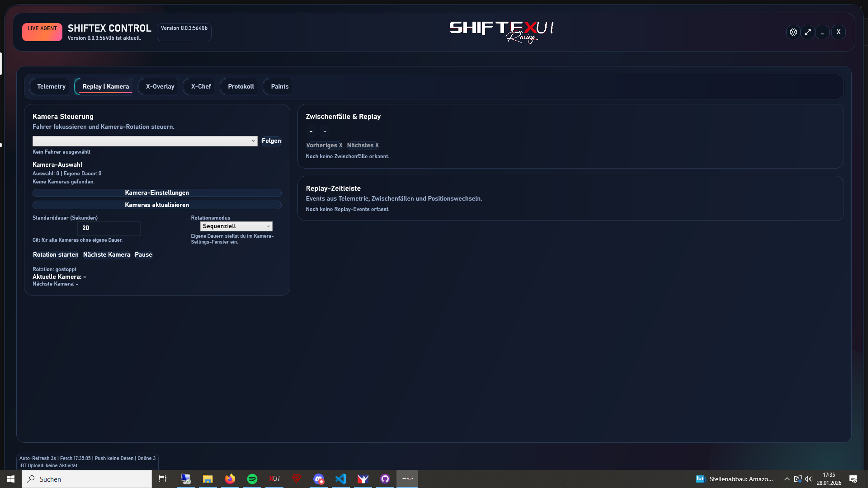
Task: Click Kameras aktualisieren
Action: (x=156, y=205)
